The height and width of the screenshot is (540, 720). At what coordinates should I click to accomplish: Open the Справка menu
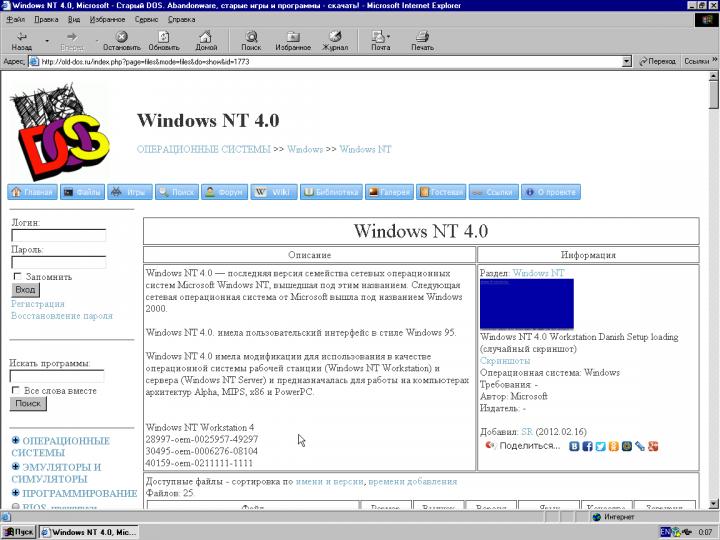(x=181, y=20)
